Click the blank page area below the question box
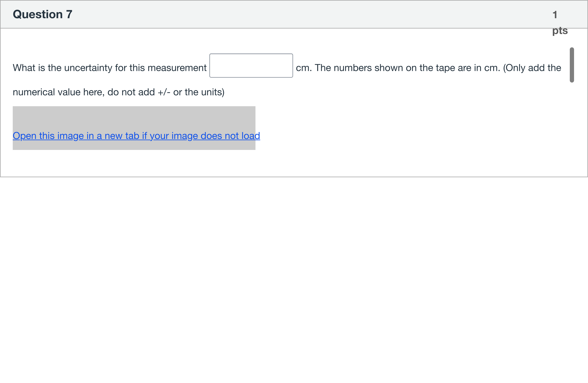588x383 pixels. coord(294,272)
